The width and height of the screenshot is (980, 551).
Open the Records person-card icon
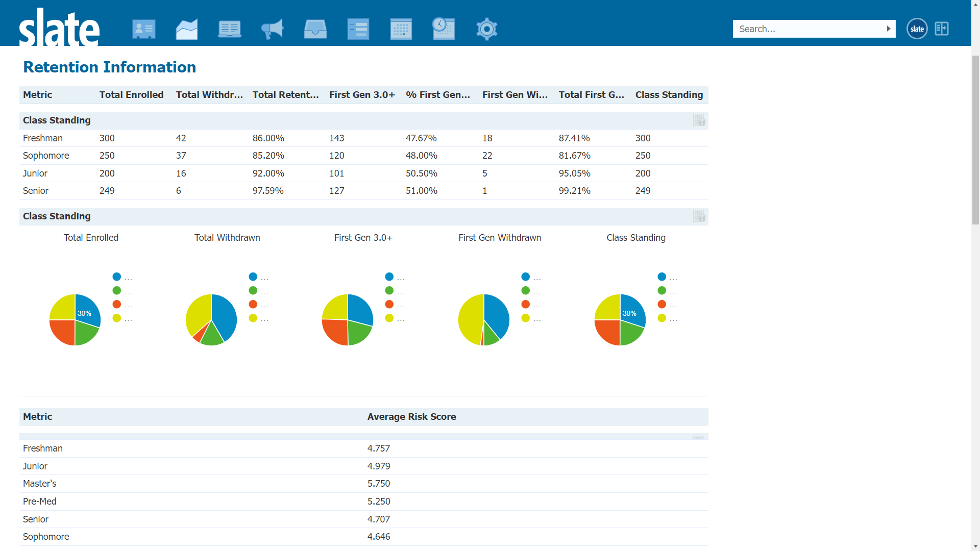(x=144, y=29)
